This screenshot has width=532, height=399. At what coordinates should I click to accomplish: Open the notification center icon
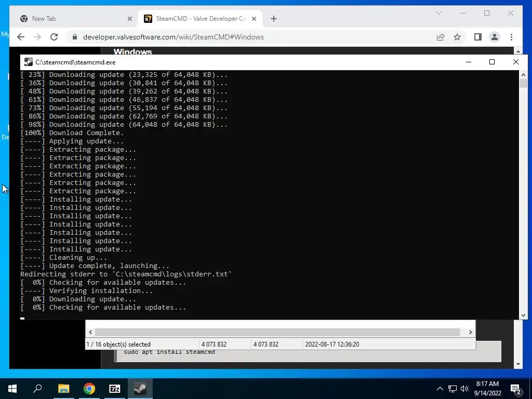[x=516, y=389]
